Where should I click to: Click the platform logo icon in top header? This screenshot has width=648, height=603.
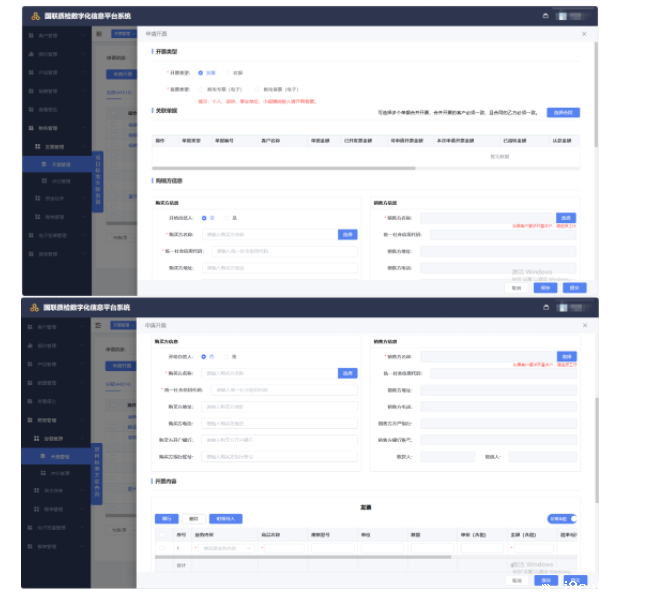pos(35,16)
